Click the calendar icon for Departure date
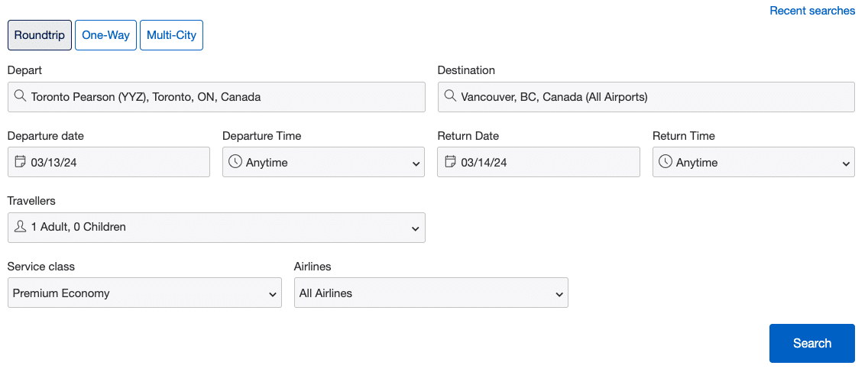 [x=21, y=162]
